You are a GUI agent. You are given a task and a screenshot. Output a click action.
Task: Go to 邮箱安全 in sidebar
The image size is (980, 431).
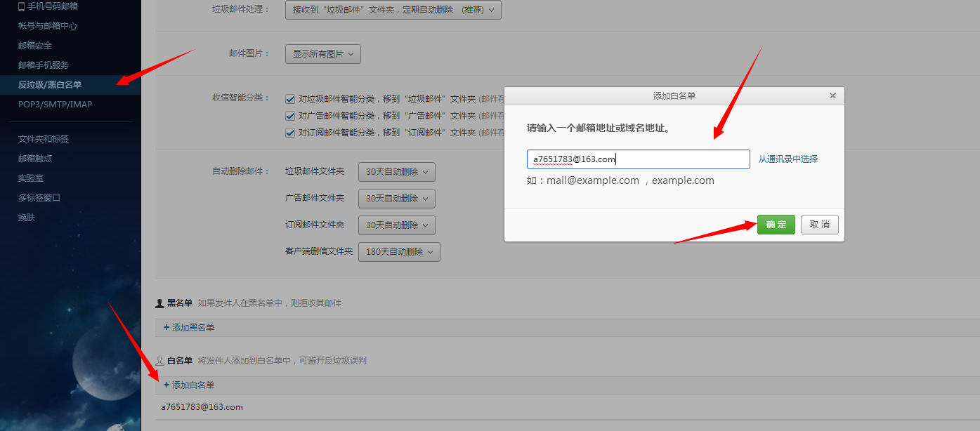35,46
